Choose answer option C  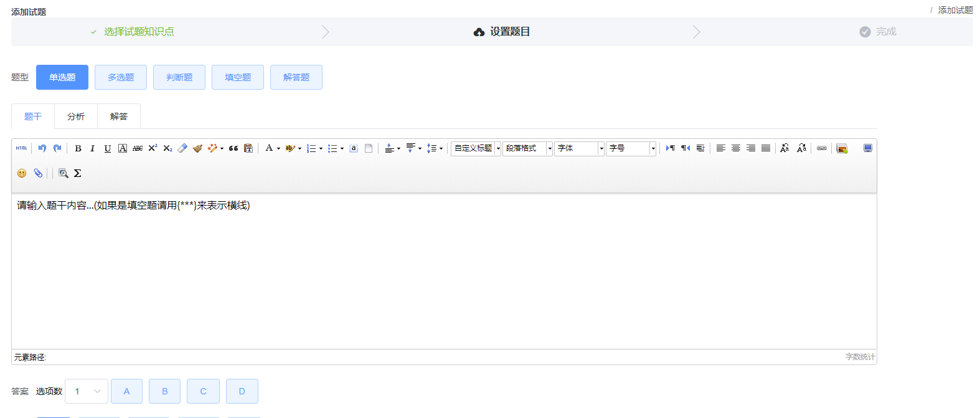coord(203,391)
